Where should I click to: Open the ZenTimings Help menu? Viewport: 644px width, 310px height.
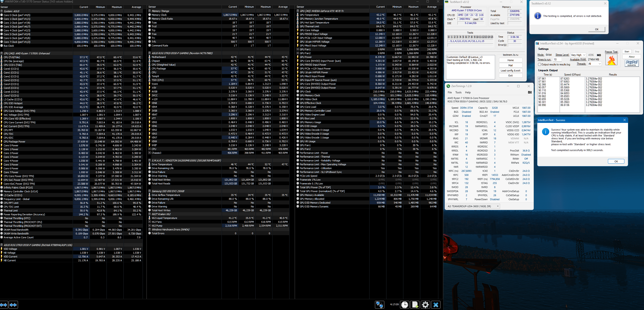coord(468,92)
